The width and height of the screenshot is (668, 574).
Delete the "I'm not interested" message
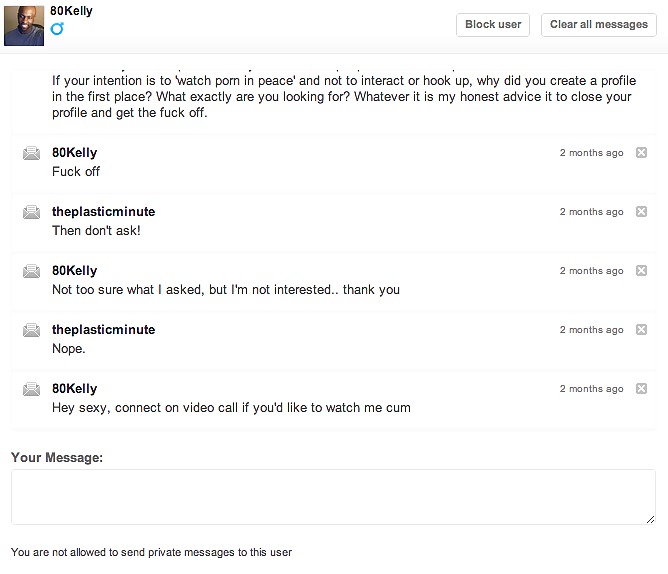642,271
